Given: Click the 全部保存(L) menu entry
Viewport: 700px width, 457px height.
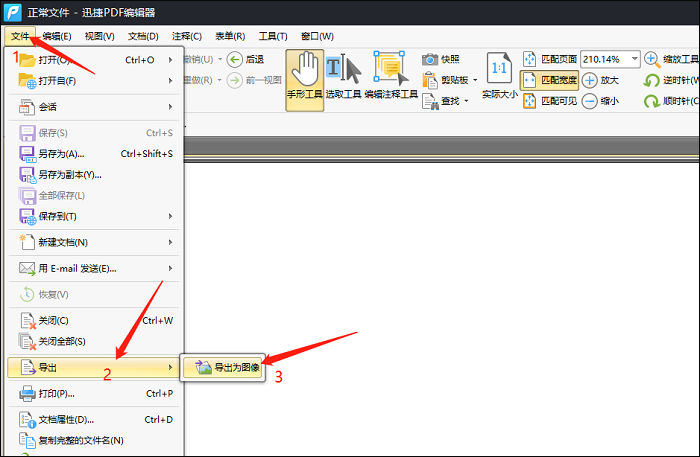Looking at the screenshot, I should [x=94, y=195].
